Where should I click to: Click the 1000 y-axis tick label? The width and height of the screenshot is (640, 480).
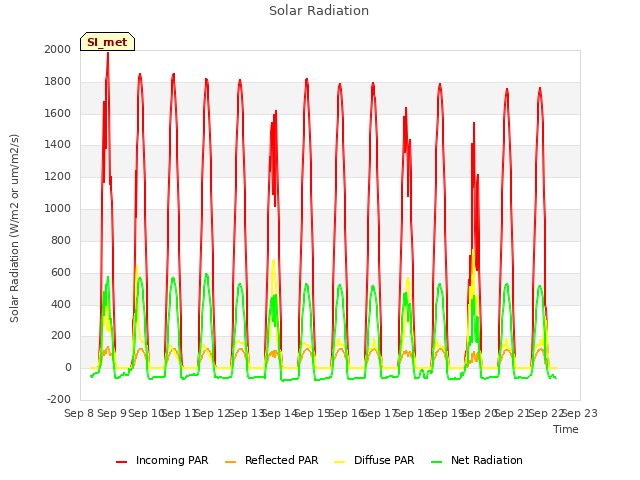(x=58, y=209)
